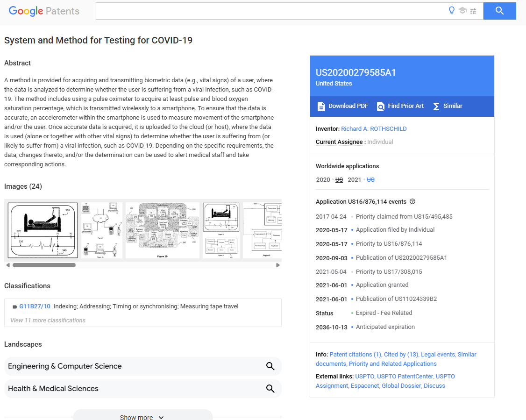Click the image gallery horizontal scrollbar thumb
The height and width of the screenshot is (420, 526).
44,265
